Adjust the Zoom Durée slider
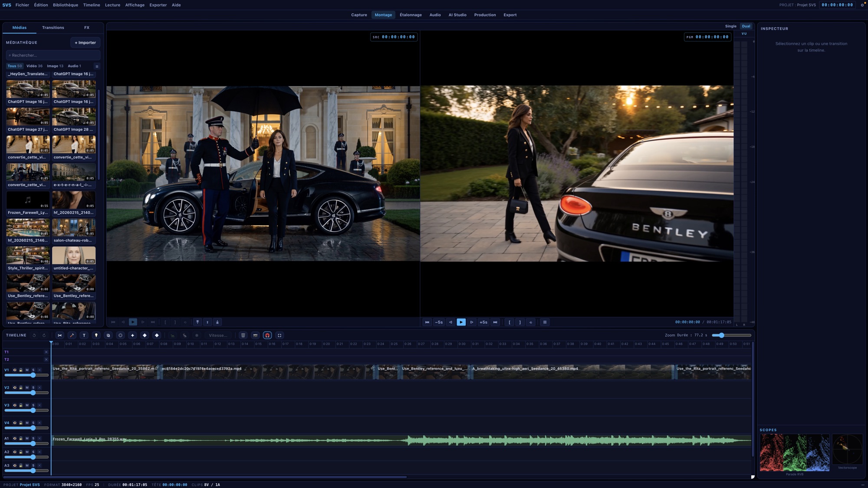 coord(732,335)
